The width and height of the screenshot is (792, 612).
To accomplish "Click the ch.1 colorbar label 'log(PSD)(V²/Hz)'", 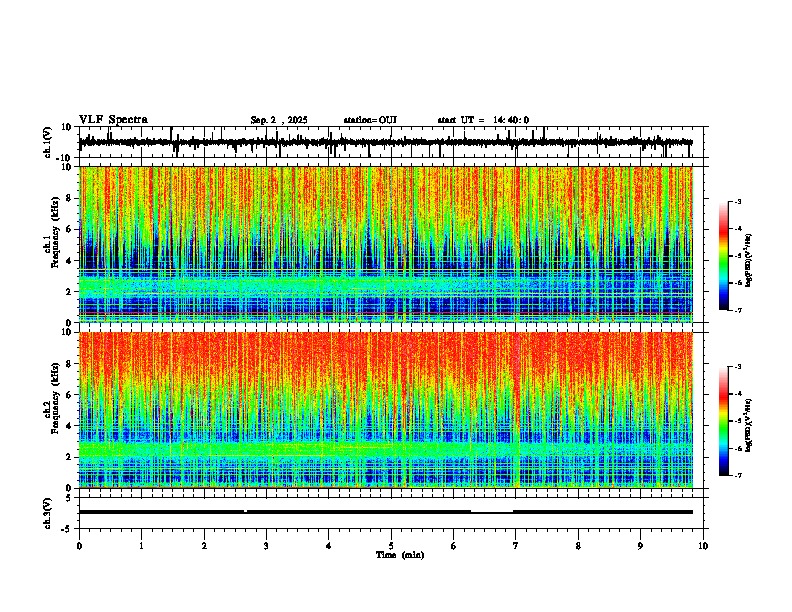I will 749,261.
